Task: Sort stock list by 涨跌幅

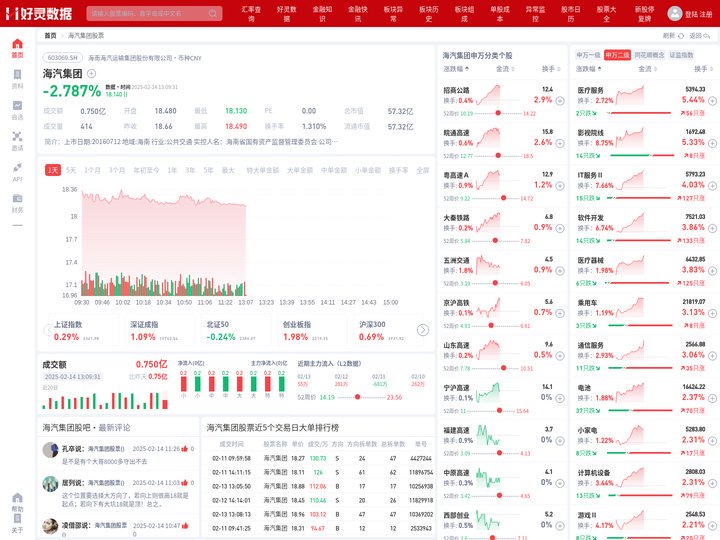Action: [x=456, y=69]
